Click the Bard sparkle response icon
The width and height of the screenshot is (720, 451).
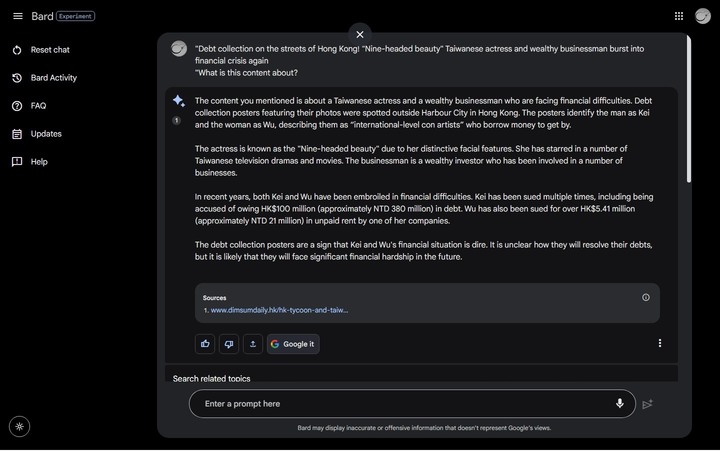pyautogui.click(x=179, y=101)
